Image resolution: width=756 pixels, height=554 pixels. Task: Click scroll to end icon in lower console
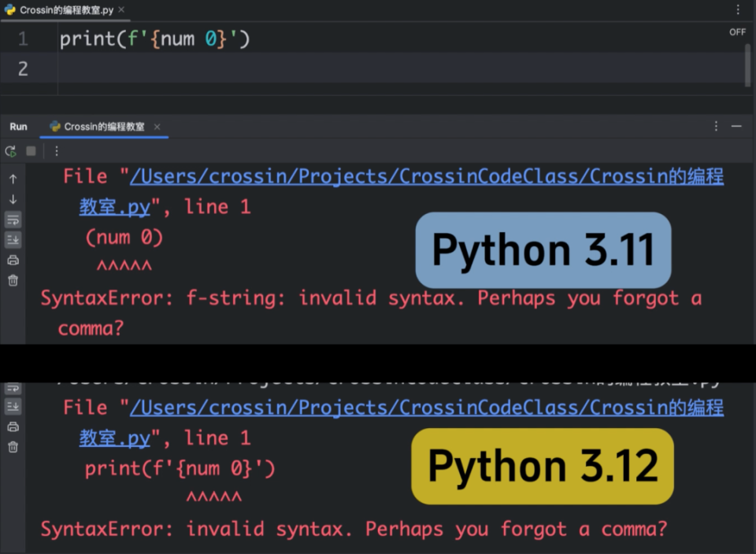(x=13, y=407)
